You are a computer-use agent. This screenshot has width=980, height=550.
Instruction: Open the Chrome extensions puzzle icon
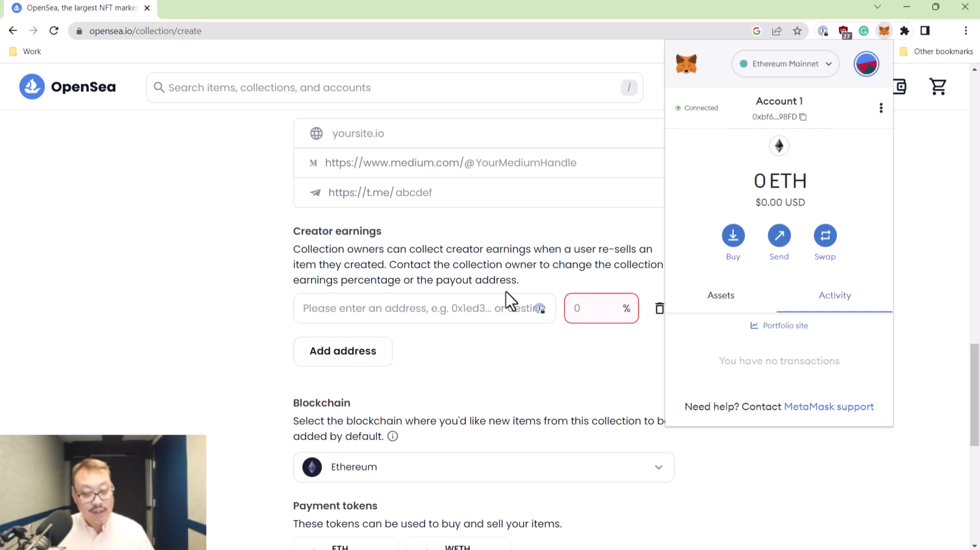coord(904,31)
